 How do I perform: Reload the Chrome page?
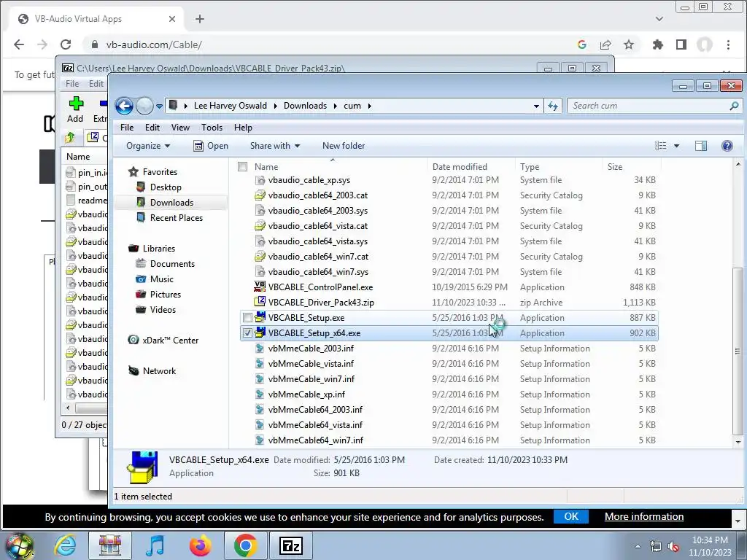(65, 44)
